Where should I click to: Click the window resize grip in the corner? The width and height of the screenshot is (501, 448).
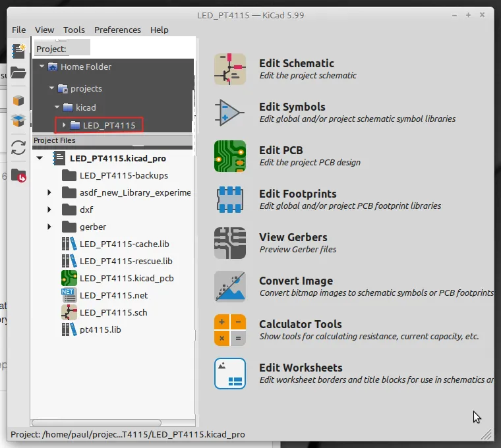[486, 434]
